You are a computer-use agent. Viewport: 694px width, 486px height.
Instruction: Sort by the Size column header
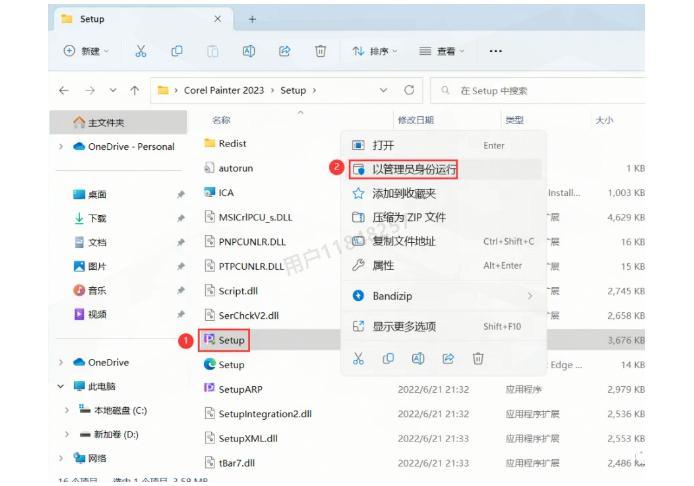tap(604, 120)
